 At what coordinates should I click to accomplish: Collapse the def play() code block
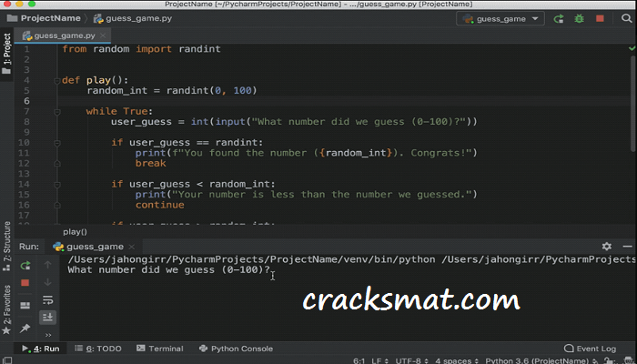tap(56, 80)
